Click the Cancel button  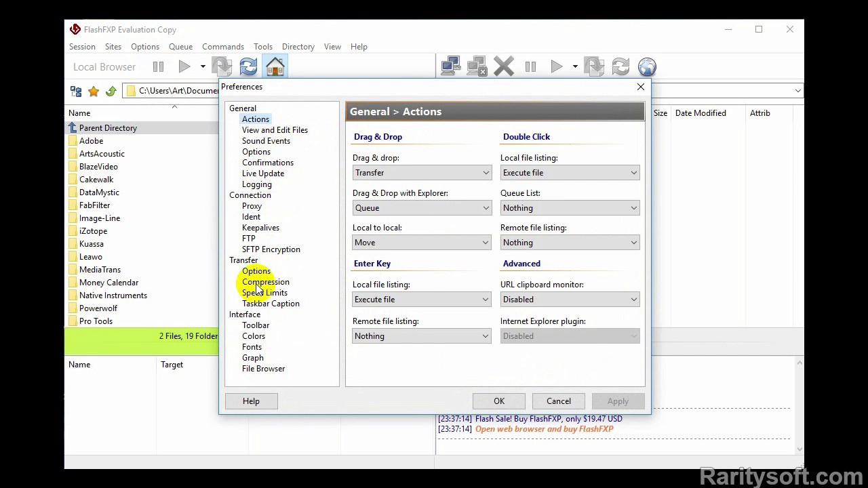[x=559, y=401]
